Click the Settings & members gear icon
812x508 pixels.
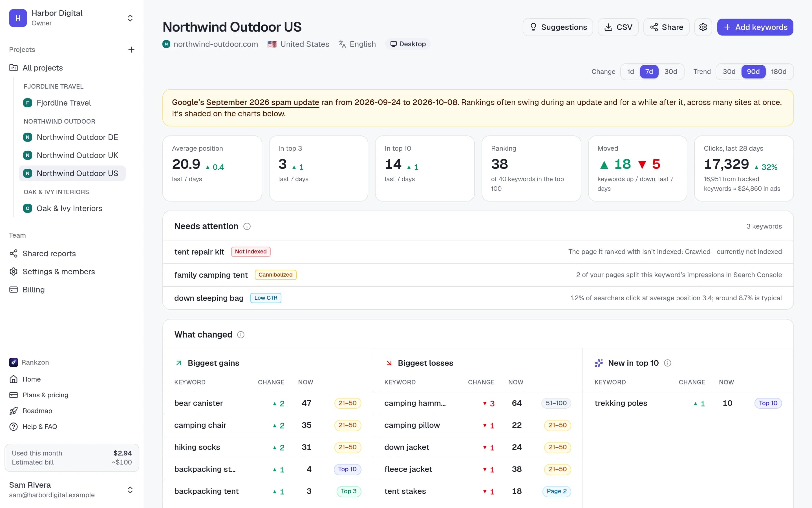[14, 271]
